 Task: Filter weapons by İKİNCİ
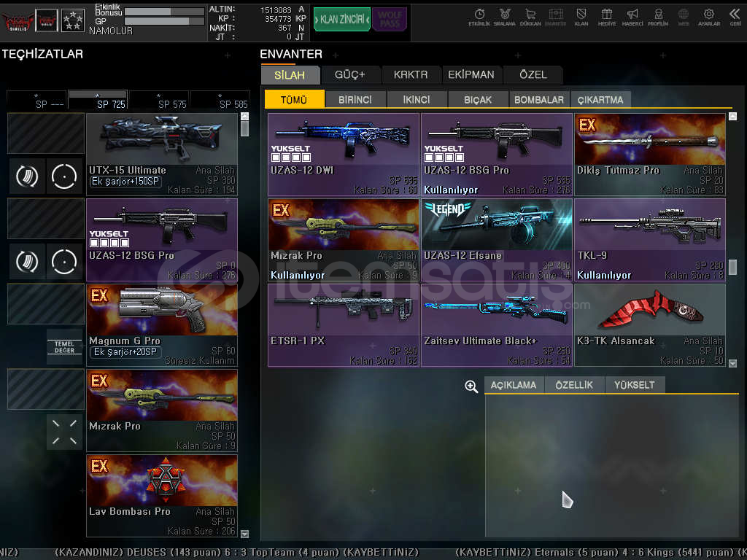(x=417, y=99)
